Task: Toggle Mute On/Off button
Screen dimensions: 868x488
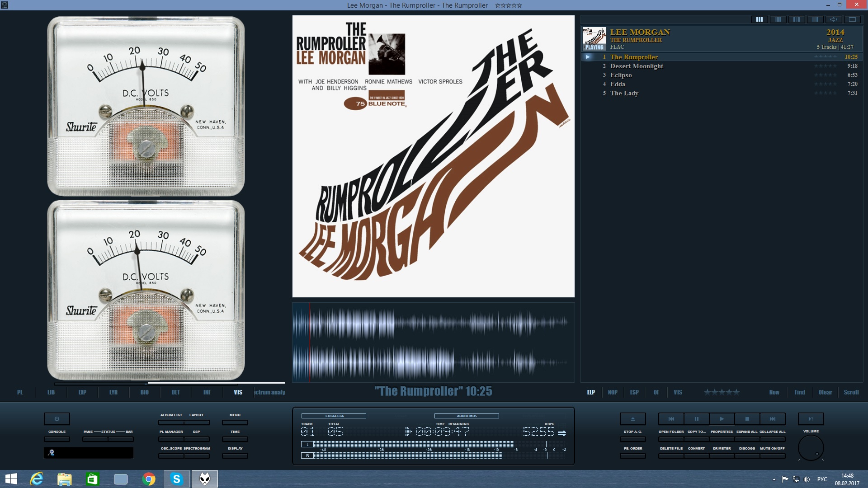Action: tap(772, 455)
